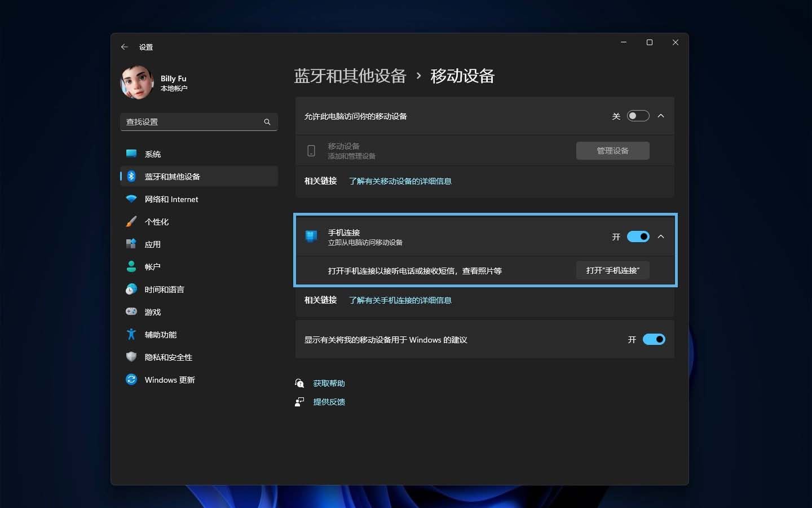812x508 pixels.
Task: Collapse the 手机连接 section chevron
Action: coord(661,237)
